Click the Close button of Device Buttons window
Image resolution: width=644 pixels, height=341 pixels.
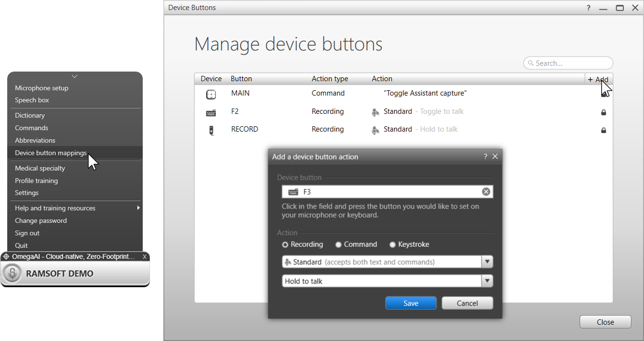tap(606, 322)
